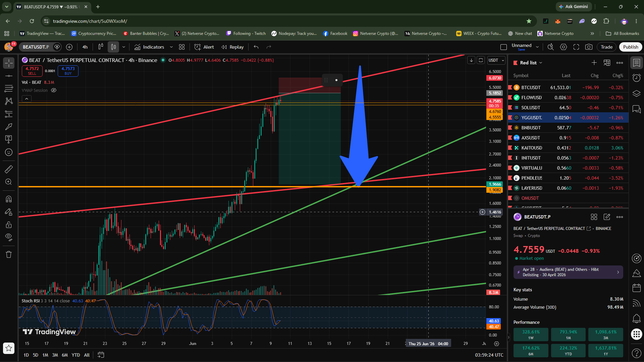644x362 pixels.
Task: Open the candlestick chart style selector
Action: click(x=113, y=47)
